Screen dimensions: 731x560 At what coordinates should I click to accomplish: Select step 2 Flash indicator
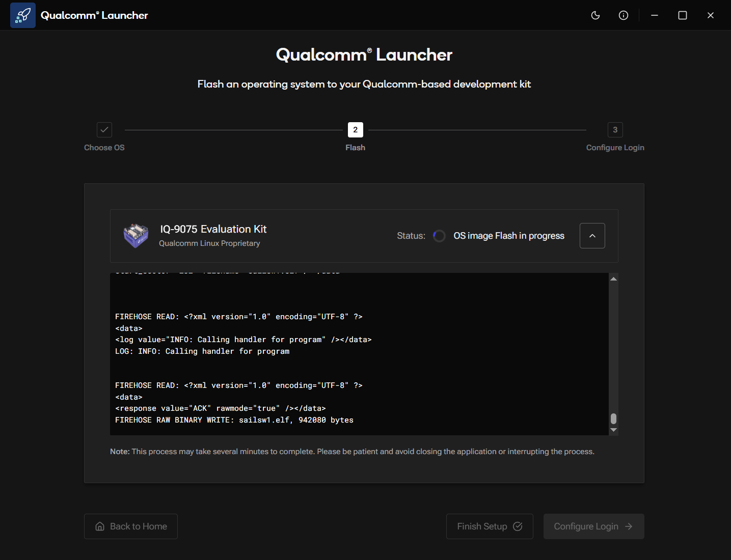356,130
